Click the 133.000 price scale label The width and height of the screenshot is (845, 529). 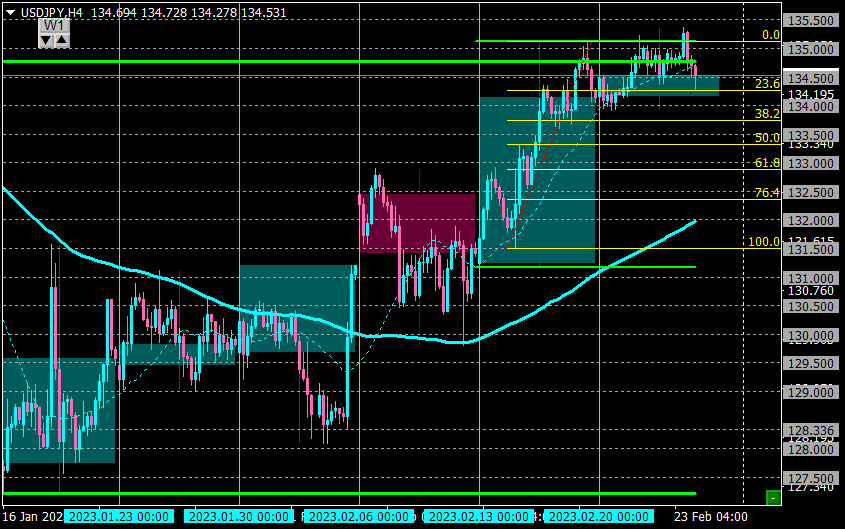[x=811, y=164]
